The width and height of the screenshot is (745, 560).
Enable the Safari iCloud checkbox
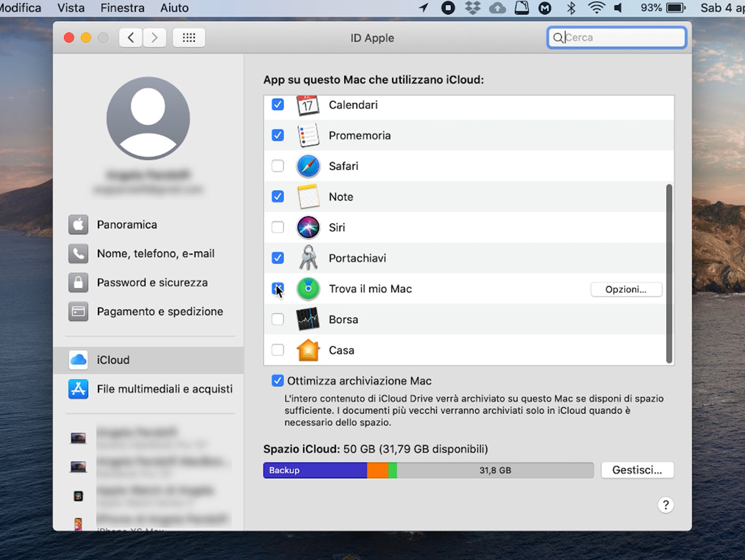[x=278, y=166]
